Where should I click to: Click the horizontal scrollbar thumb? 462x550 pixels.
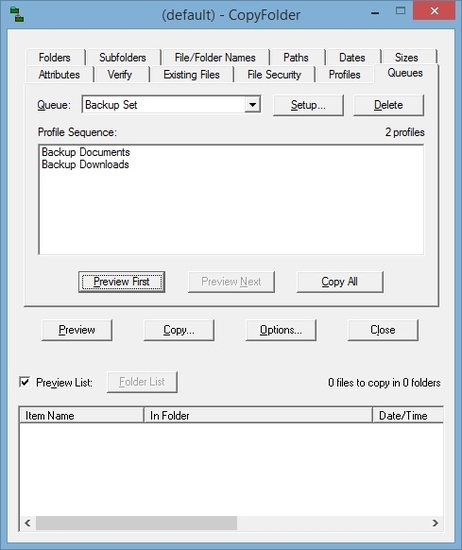(136, 523)
